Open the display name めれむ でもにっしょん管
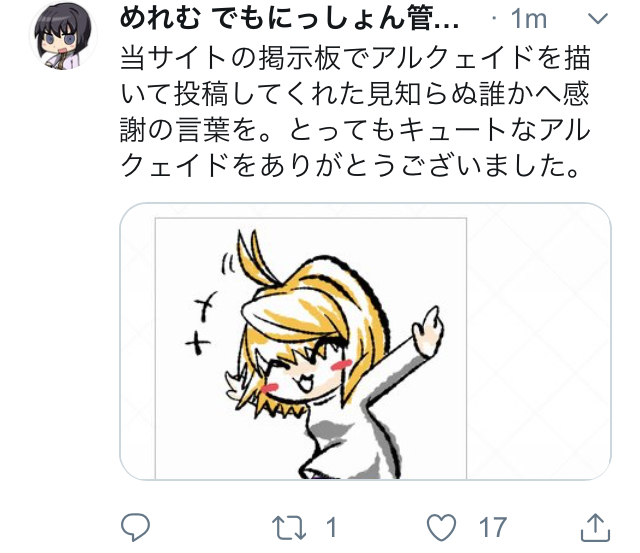This screenshot has height=553, width=640. pyautogui.click(x=290, y=18)
